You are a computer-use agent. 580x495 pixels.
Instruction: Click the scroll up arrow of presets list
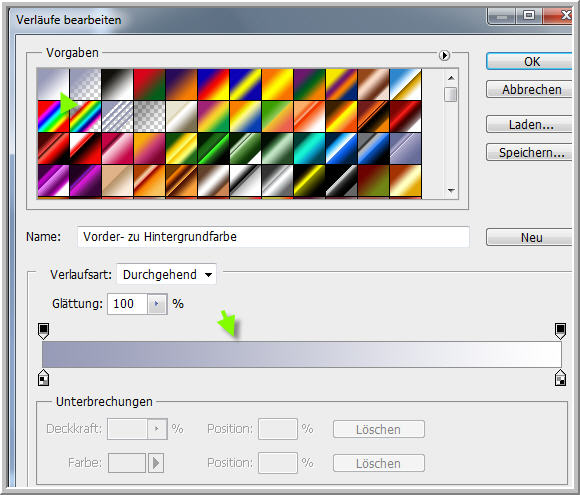[x=451, y=78]
